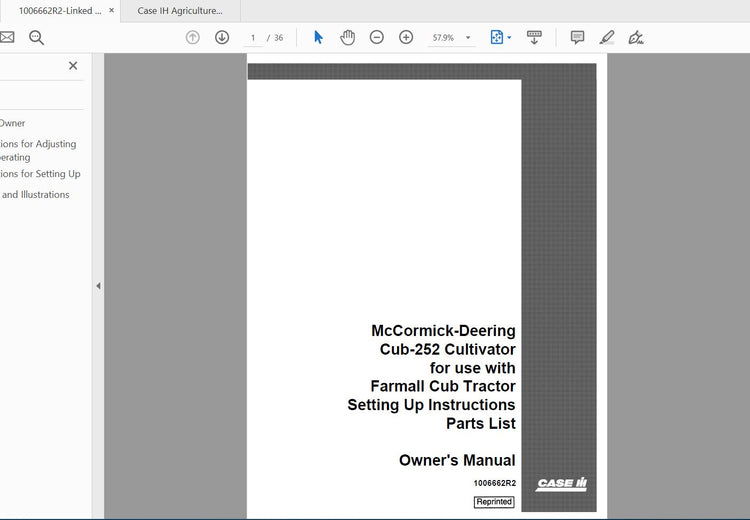Open the find text magnifier tool
750x520 pixels.
(x=36, y=37)
